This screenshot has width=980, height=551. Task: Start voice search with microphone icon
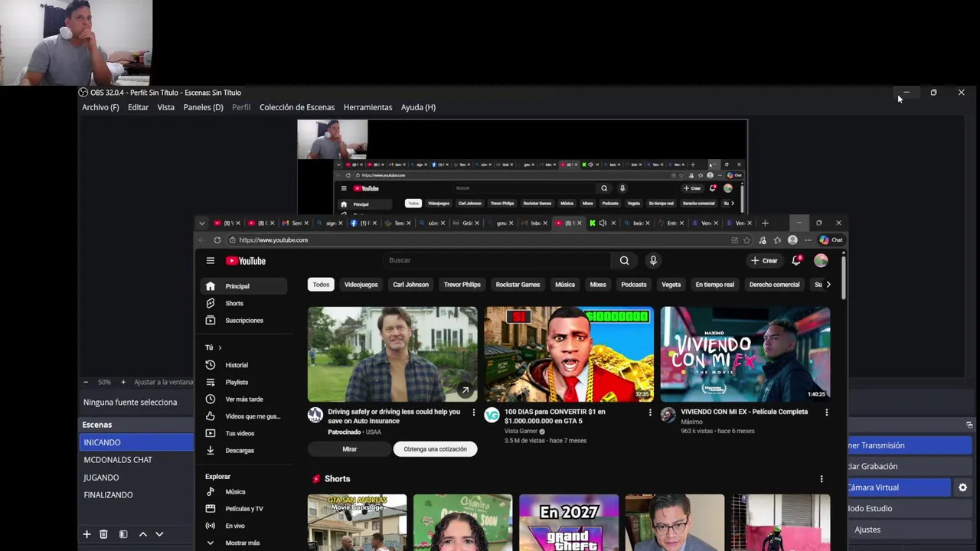653,260
